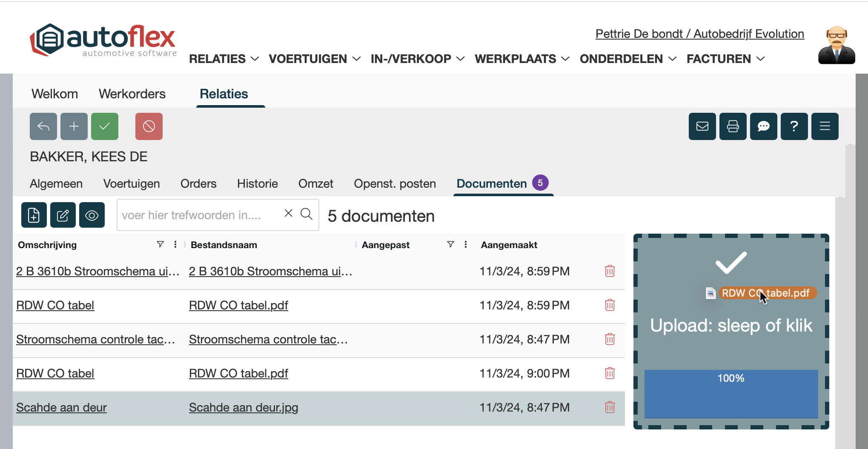Click the add new document icon
This screenshot has height=449, width=868.
pyautogui.click(x=34, y=215)
